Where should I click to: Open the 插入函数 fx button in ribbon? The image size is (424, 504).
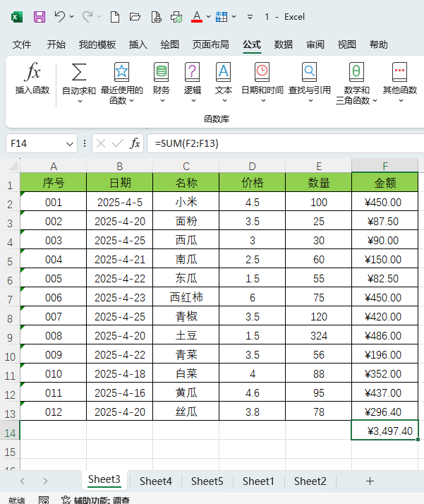tap(32, 72)
